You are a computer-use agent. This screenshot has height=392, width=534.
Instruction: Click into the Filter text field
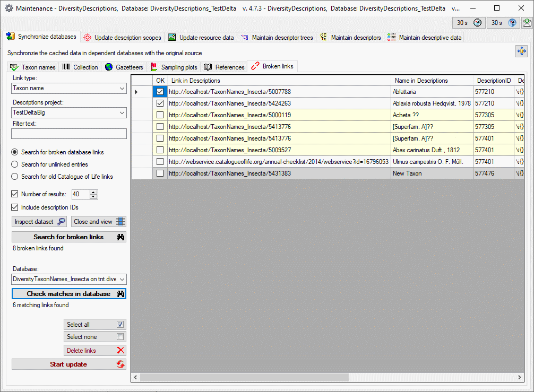tap(69, 134)
